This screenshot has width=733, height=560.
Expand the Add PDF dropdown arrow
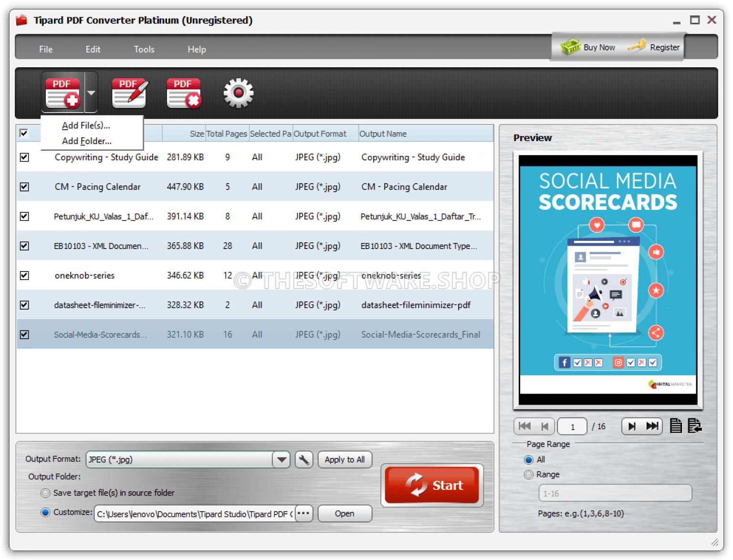(x=91, y=93)
